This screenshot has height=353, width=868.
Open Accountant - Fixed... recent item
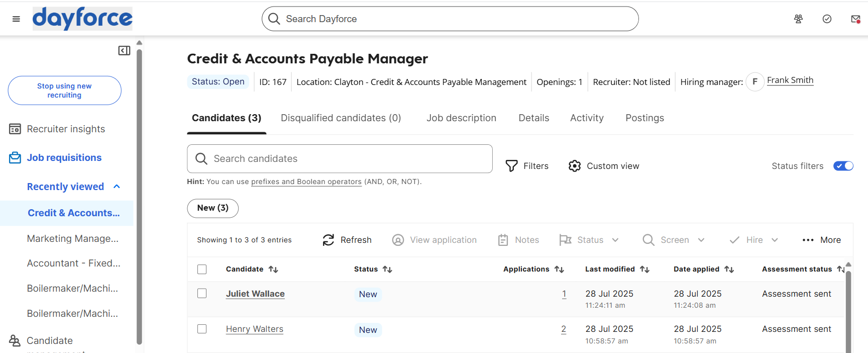pos(74,263)
